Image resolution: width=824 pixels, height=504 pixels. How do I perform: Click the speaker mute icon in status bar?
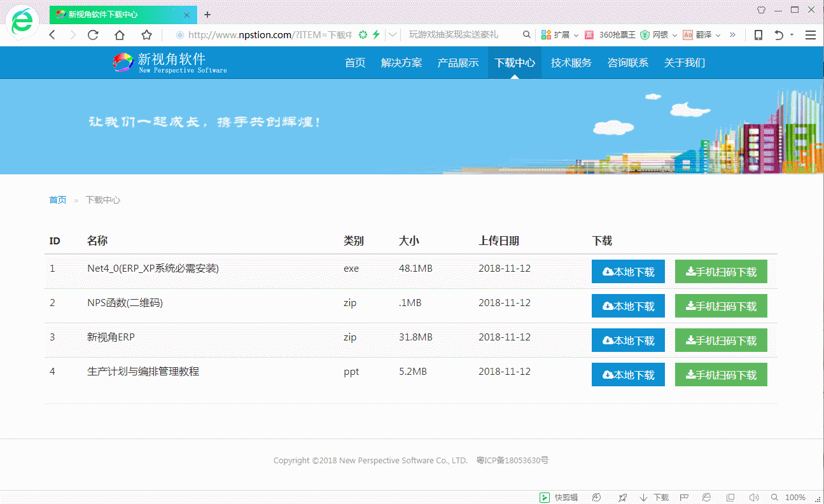point(754,497)
